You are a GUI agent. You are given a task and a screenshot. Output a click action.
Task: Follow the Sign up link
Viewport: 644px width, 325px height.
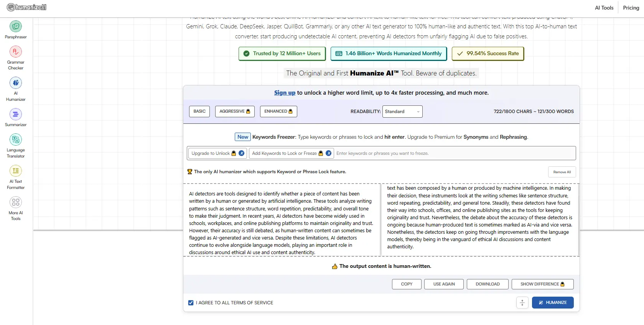[285, 93]
